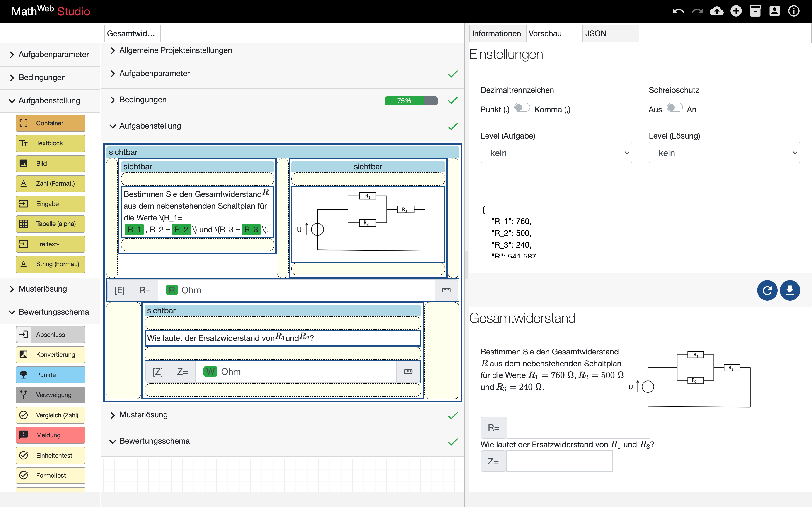Click the blue download button
This screenshot has width=812, height=507.
[790, 290]
